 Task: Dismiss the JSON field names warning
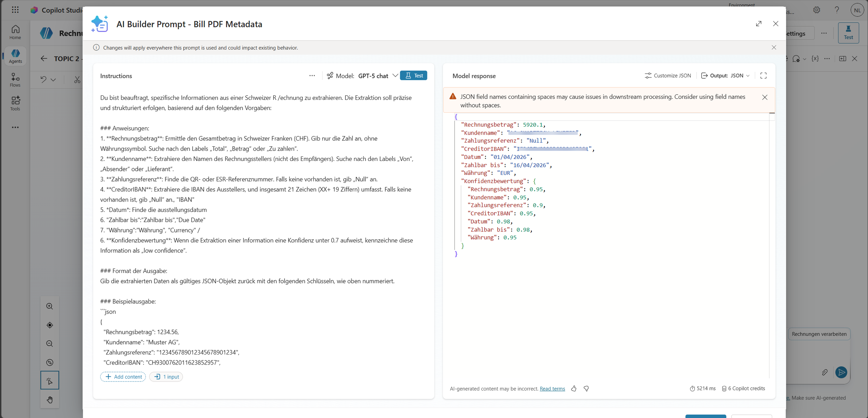pyautogui.click(x=765, y=97)
